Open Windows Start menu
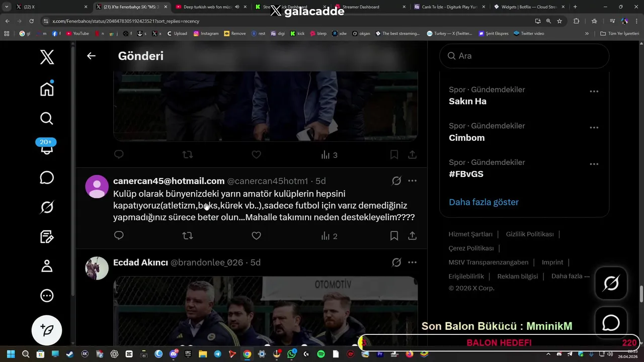This screenshot has width=644, height=362. 11,354
